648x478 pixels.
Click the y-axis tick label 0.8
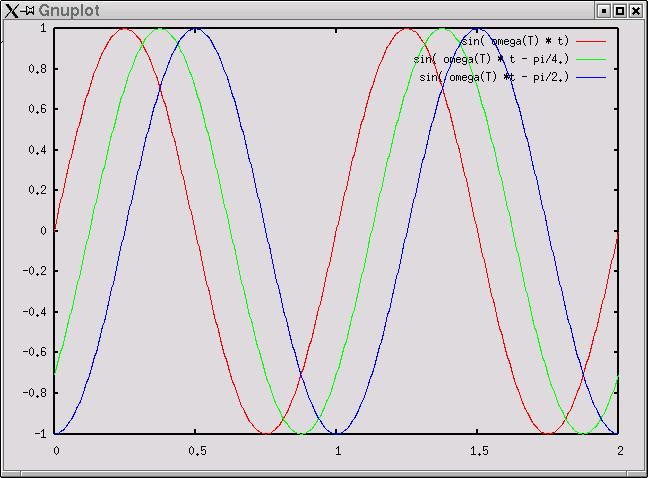pos(38,69)
